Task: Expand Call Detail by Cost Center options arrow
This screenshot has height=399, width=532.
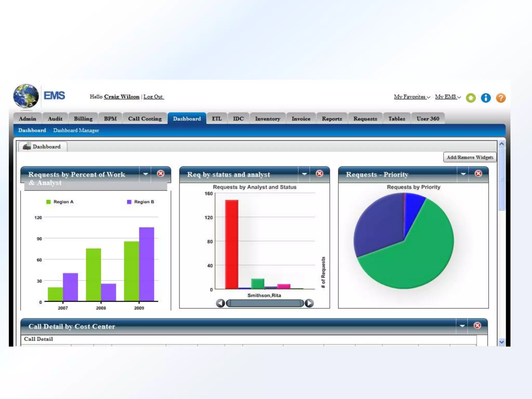Action: [462, 326]
